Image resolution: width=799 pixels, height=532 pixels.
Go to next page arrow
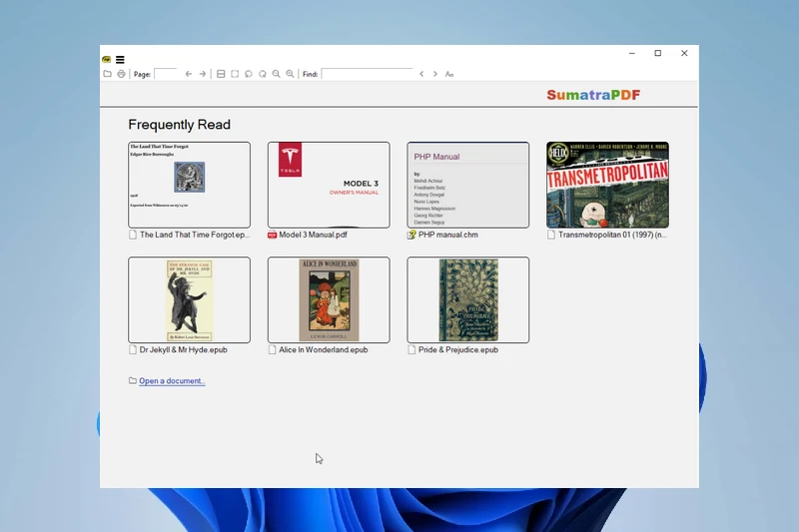(x=203, y=74)
